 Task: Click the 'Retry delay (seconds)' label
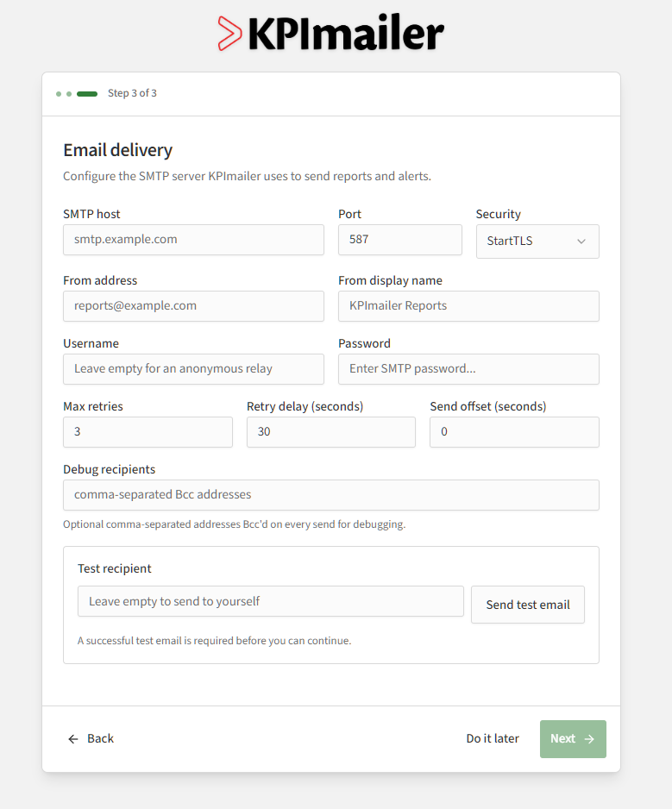(305, 406)
